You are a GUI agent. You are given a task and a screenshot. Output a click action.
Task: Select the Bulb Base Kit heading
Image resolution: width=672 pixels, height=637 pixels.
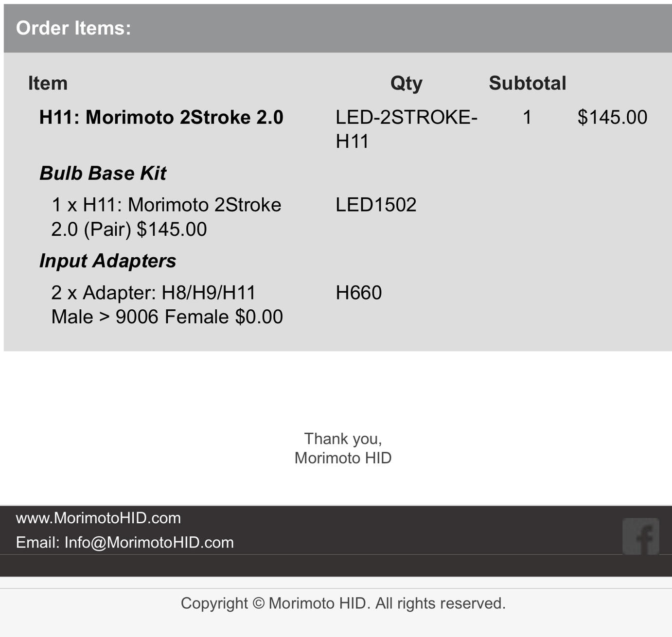[103, 173]
